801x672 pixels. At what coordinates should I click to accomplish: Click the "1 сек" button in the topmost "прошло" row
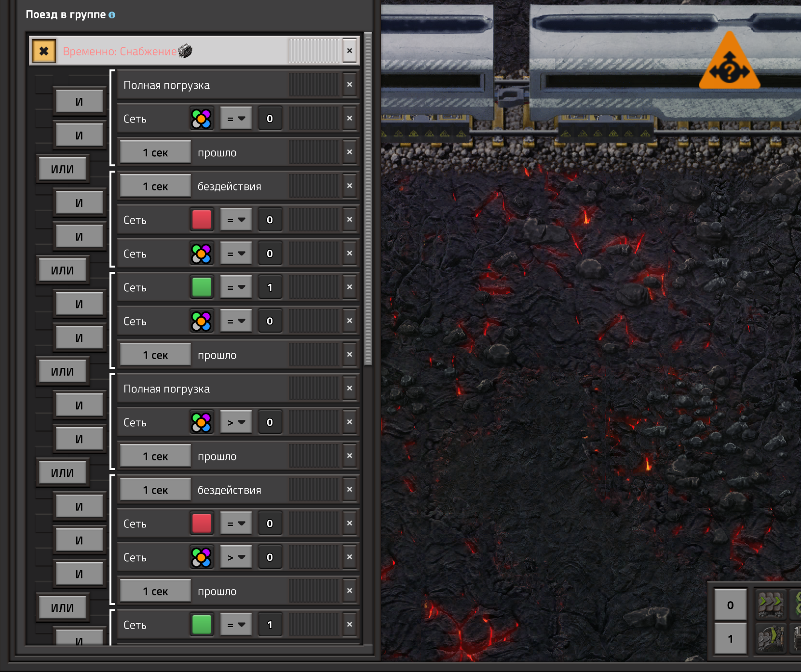(155, 152)
